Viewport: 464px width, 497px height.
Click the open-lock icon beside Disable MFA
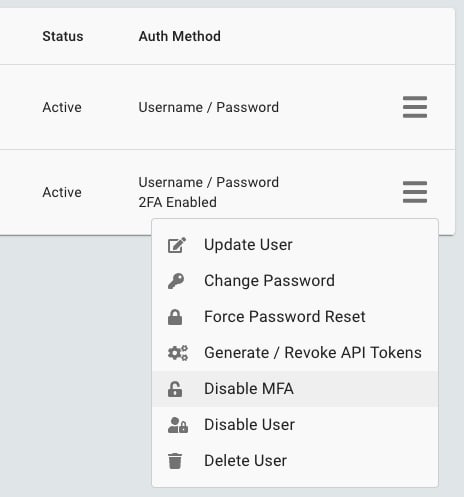tap(175, 389)
